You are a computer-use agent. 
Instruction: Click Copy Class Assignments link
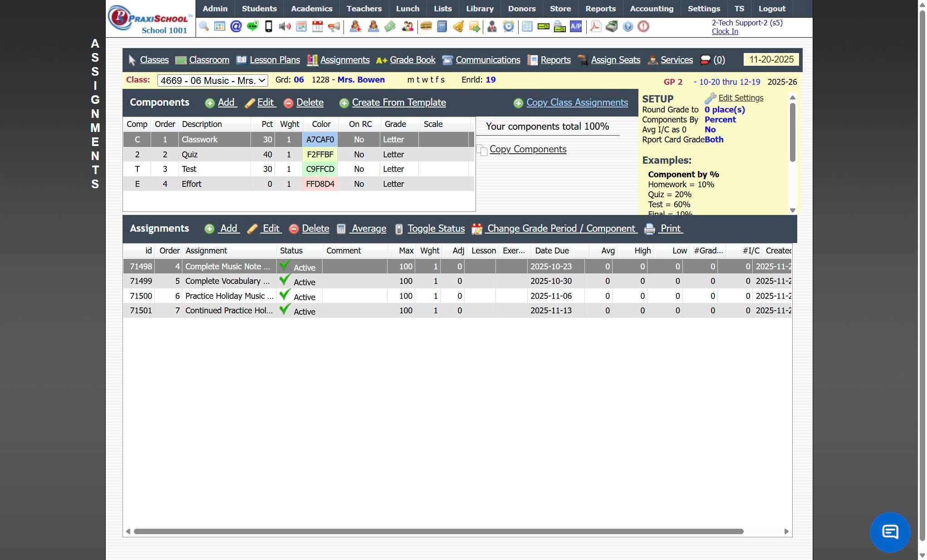click(x=577, y=102)
